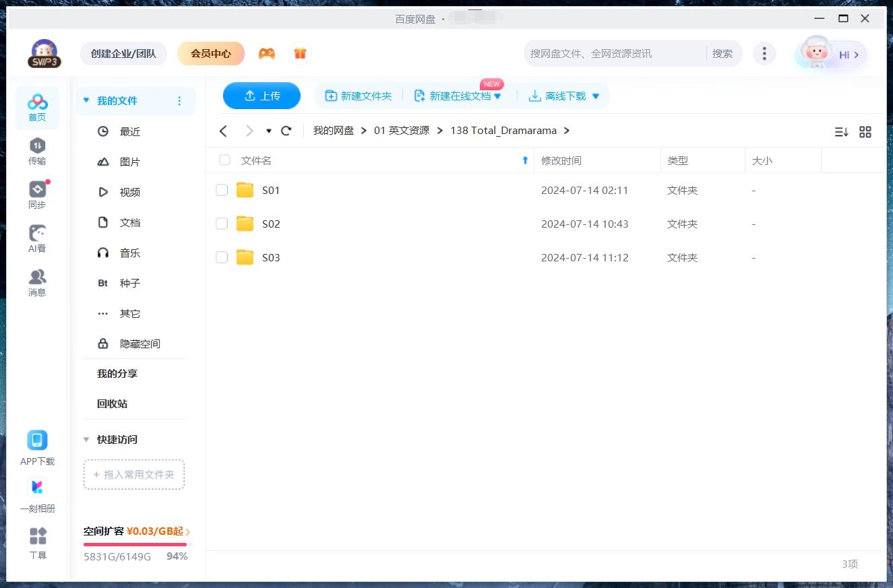Click the 上传 (Upload) button
This screenshot has width=893, height=588.
tap(261, 96)
